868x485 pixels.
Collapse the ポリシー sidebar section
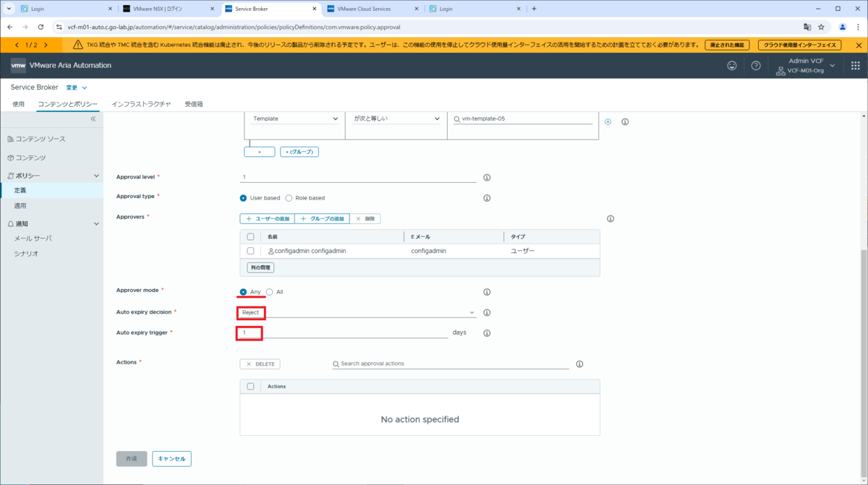(x=97, y=176)
